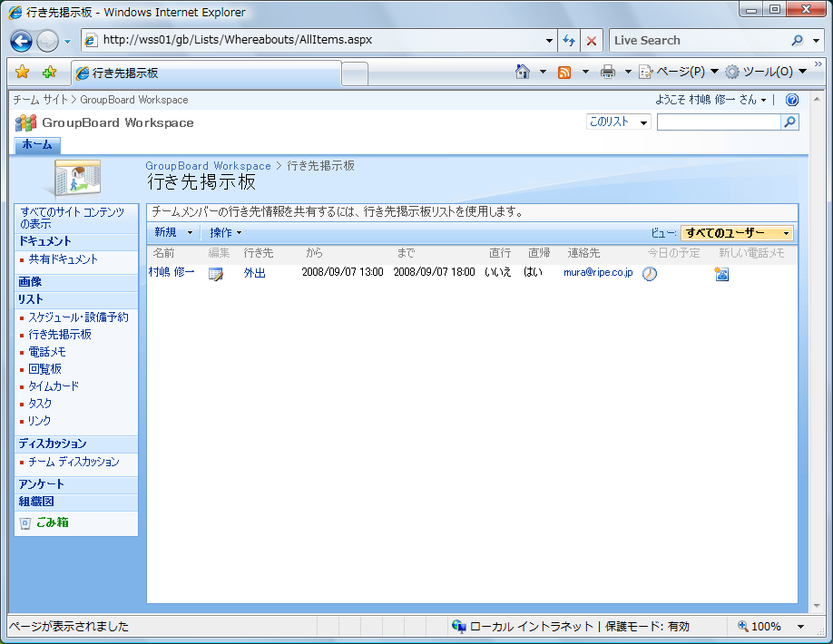Click the Home page icon
This screenshot has width=833, height=644.
(523, 72)
